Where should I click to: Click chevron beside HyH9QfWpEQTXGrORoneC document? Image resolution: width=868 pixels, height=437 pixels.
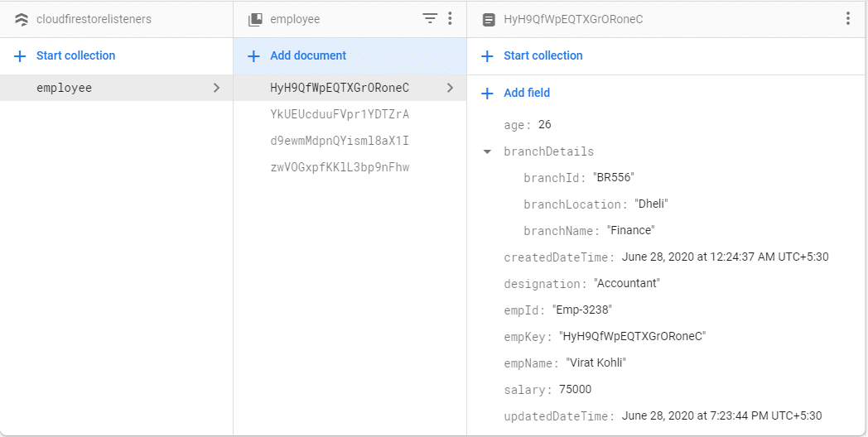tap(450, 88)
